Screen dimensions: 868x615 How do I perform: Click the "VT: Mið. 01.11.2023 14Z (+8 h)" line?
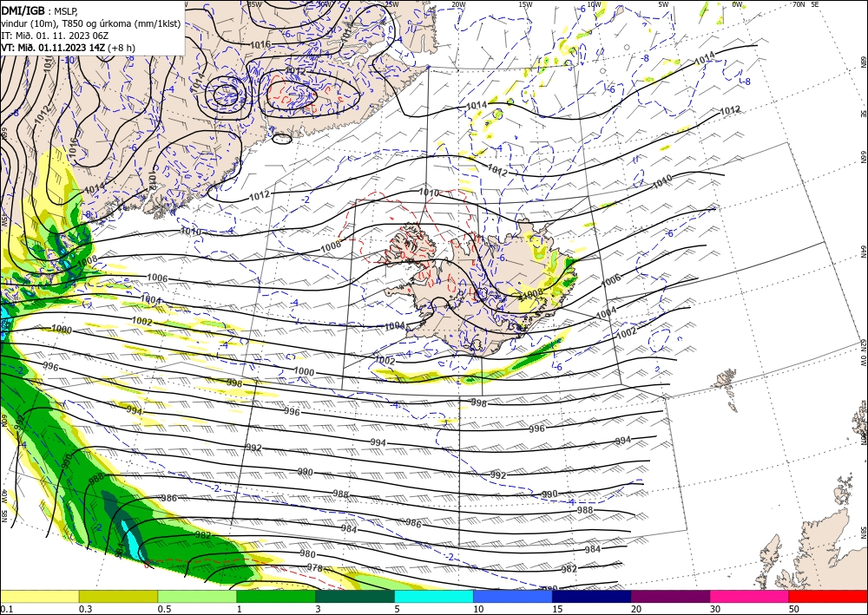[68, 47]
